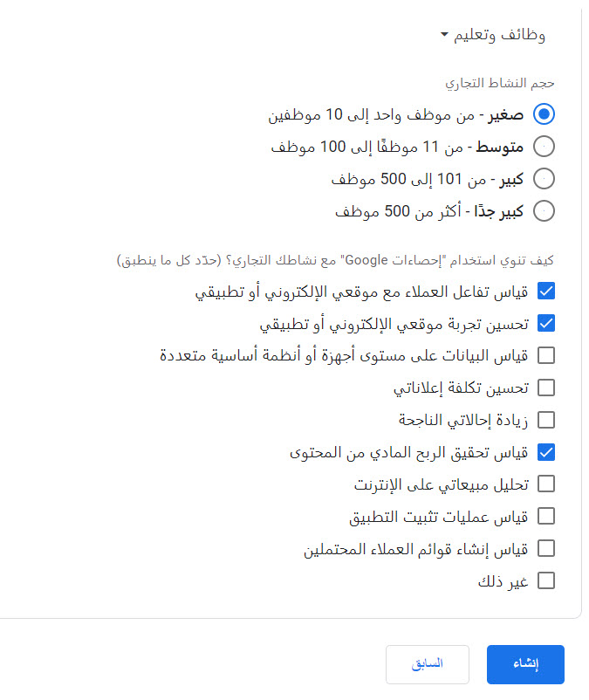
Task: Uncheck تحسين تجربة موقعي الإلكتروني checkbox
Action: (546, 324)
